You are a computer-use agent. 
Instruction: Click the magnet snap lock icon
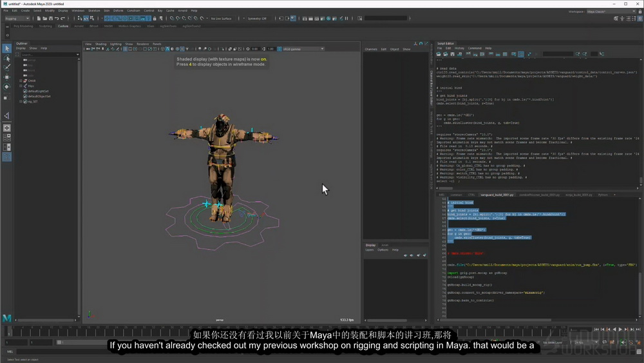coord(155,19)
